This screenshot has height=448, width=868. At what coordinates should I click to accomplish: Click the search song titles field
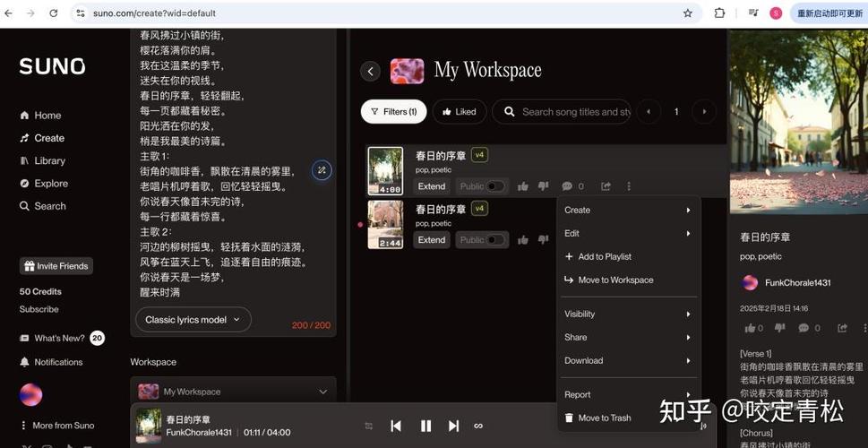(x=562, y=112)
